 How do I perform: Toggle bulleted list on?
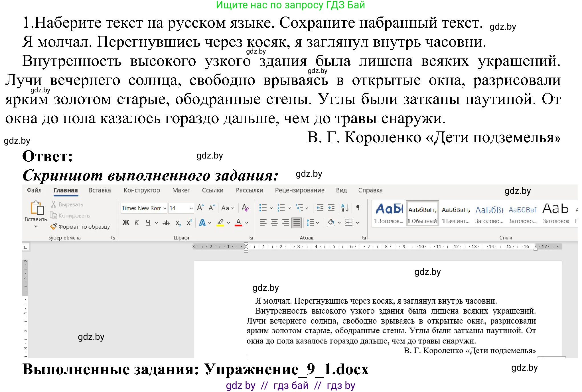tap(263, 208)
